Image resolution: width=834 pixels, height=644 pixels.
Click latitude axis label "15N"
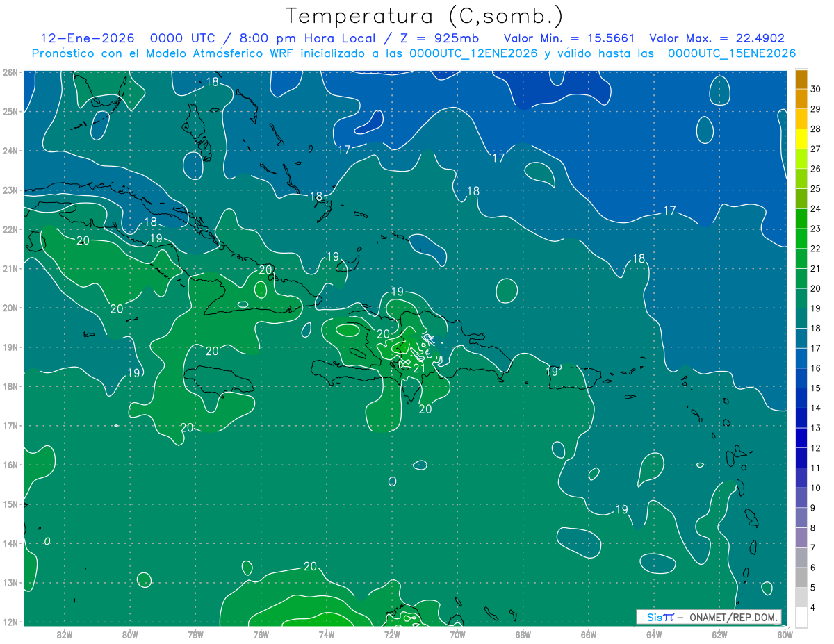point(10,504)
